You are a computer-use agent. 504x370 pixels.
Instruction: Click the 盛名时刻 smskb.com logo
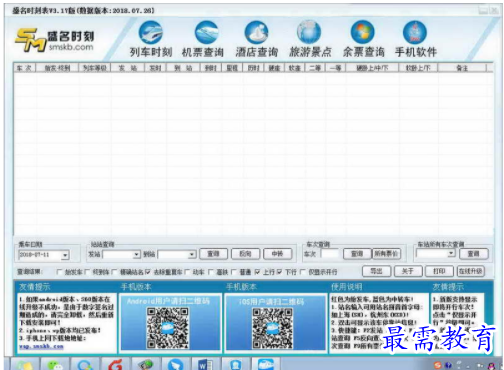pyautogui.click(x=54, y=40)
